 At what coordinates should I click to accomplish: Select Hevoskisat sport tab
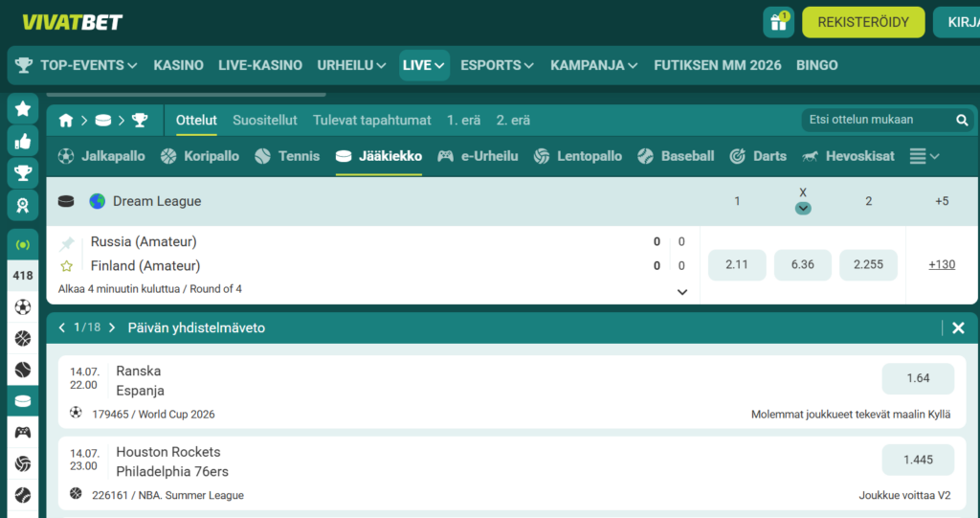click(x=848, y=156)
